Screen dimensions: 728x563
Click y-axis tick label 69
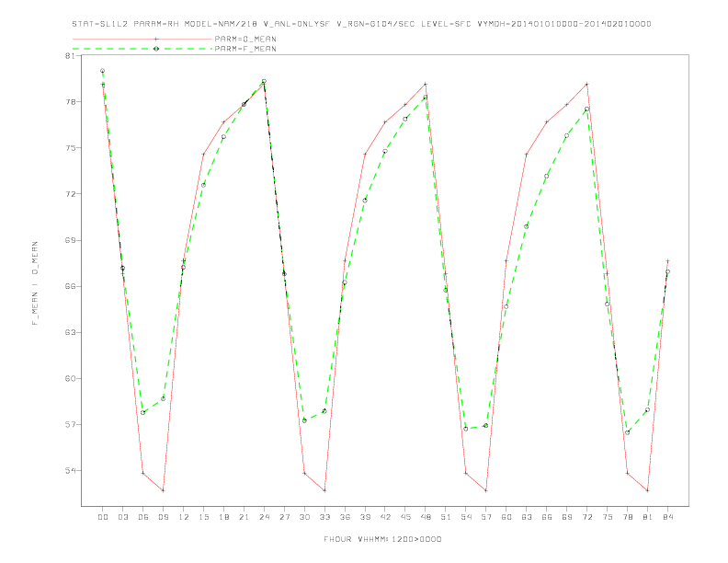click(x=71, y=240)
